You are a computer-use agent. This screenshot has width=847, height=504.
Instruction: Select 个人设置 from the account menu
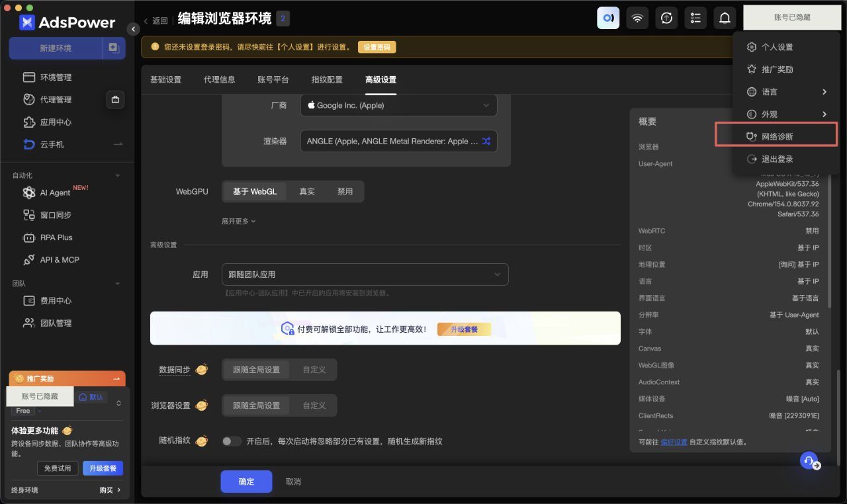pyautogui.click(x=787, y=47)
